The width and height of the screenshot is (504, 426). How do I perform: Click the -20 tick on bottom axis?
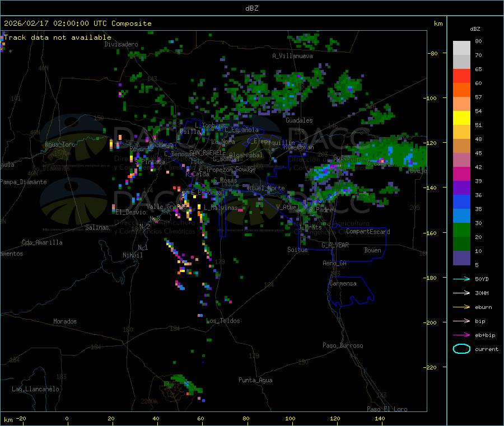21,418
